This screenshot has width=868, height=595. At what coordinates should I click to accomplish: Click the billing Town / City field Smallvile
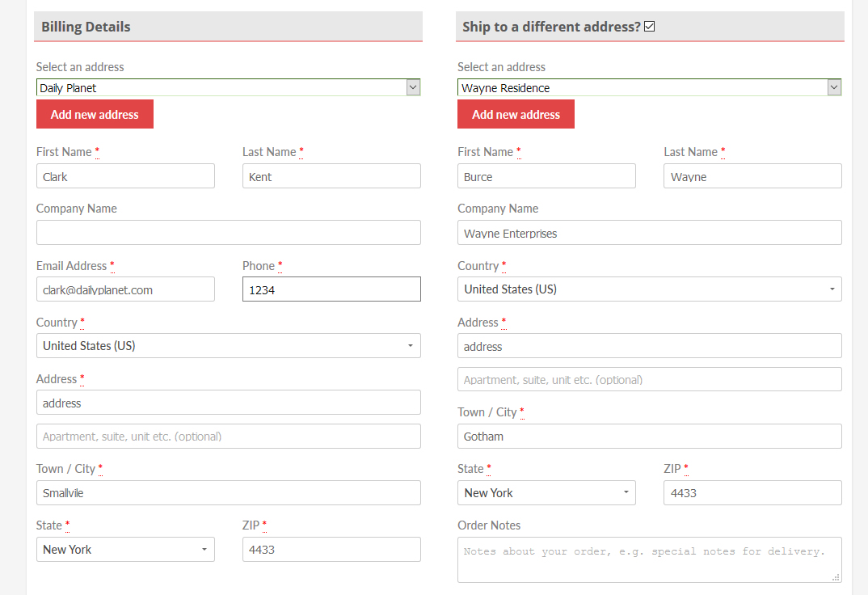(228, 493)
